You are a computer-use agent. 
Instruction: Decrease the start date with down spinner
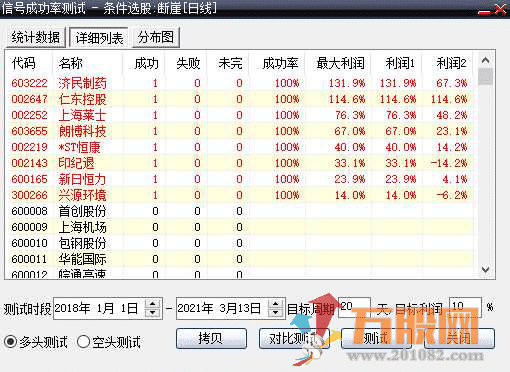[x=153, y=313]
